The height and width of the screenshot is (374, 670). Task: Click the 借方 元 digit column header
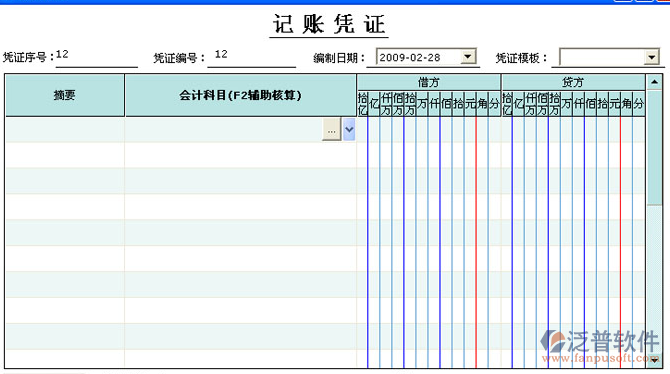point(470,103)
